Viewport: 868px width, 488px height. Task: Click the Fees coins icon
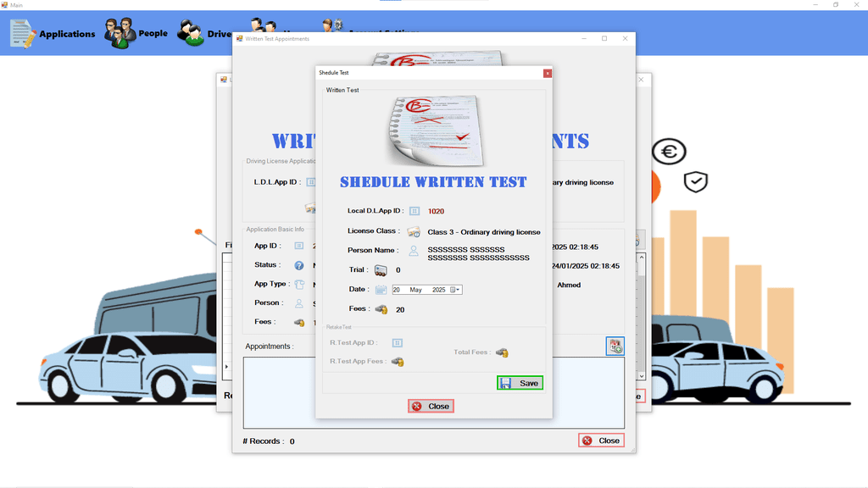coord(381,309)
